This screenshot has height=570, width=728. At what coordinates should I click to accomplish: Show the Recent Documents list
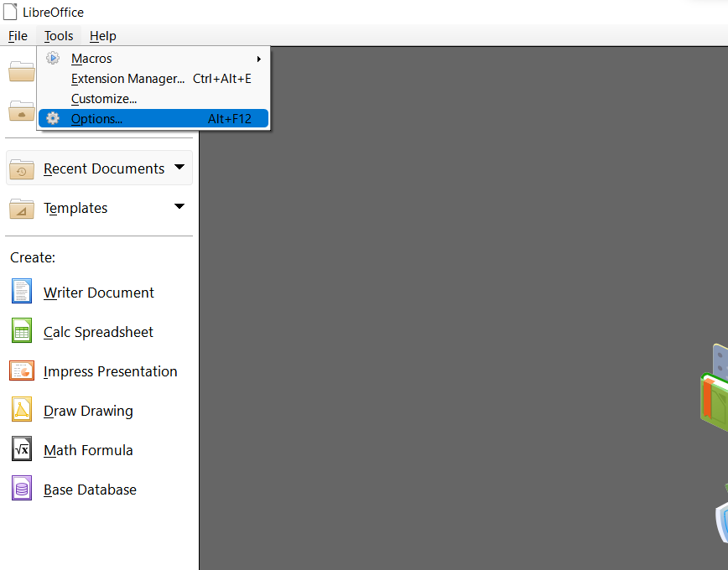point(99,168)
